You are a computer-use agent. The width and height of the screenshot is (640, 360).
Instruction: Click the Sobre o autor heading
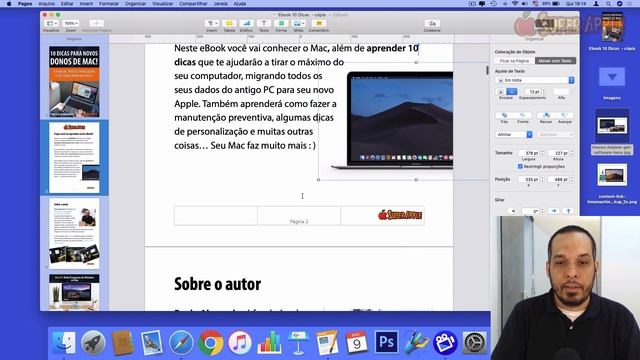click(218, 284)
